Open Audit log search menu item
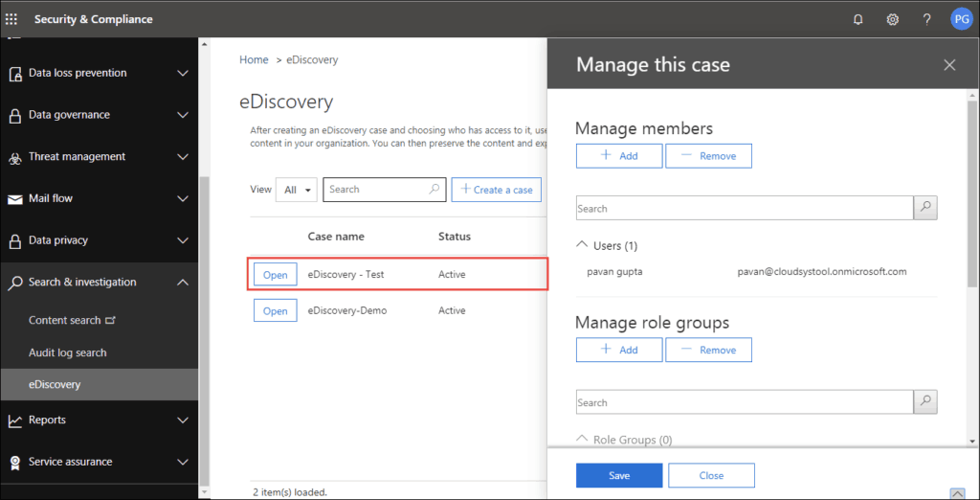The image size is (980, 500). coord(68,352)
